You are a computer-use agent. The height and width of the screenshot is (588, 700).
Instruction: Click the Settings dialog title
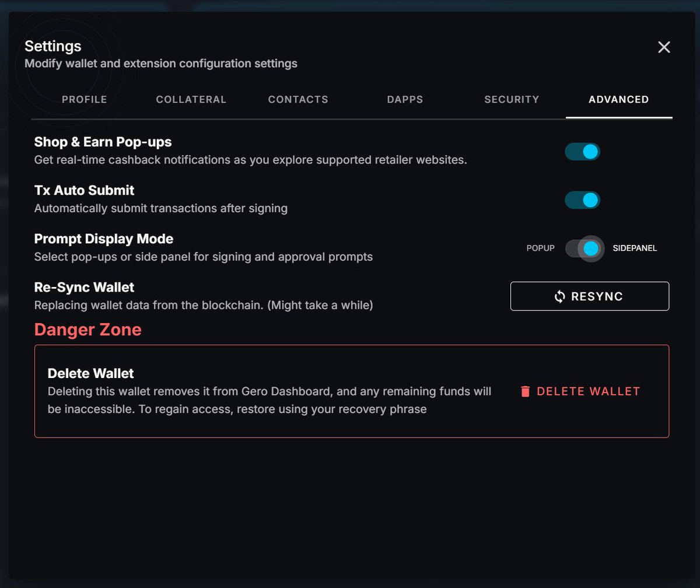(53, 46)
